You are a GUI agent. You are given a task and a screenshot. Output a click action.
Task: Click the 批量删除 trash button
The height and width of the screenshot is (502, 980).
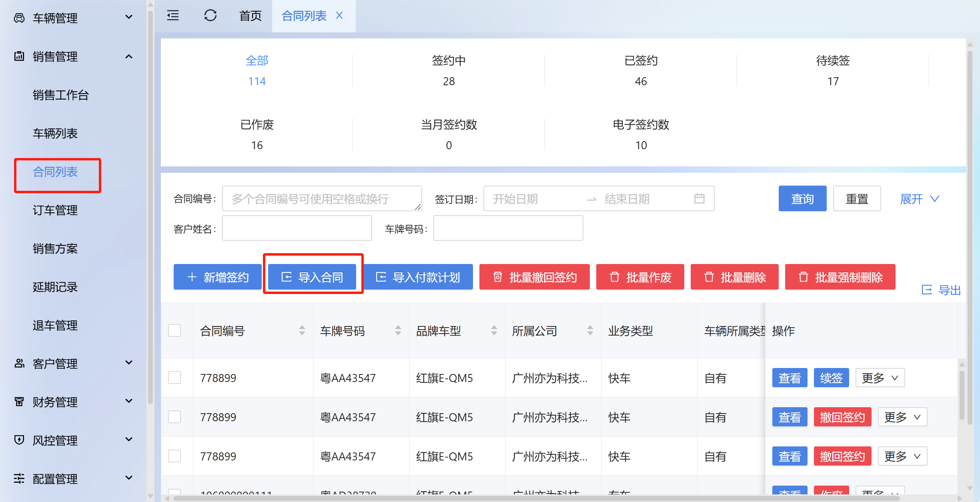pyautogui.click(x=734, y=277)
